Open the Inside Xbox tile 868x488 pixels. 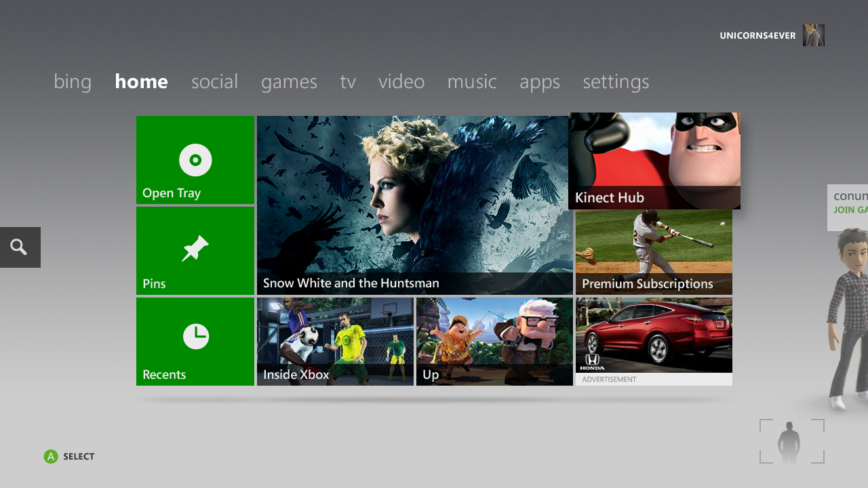335,342
